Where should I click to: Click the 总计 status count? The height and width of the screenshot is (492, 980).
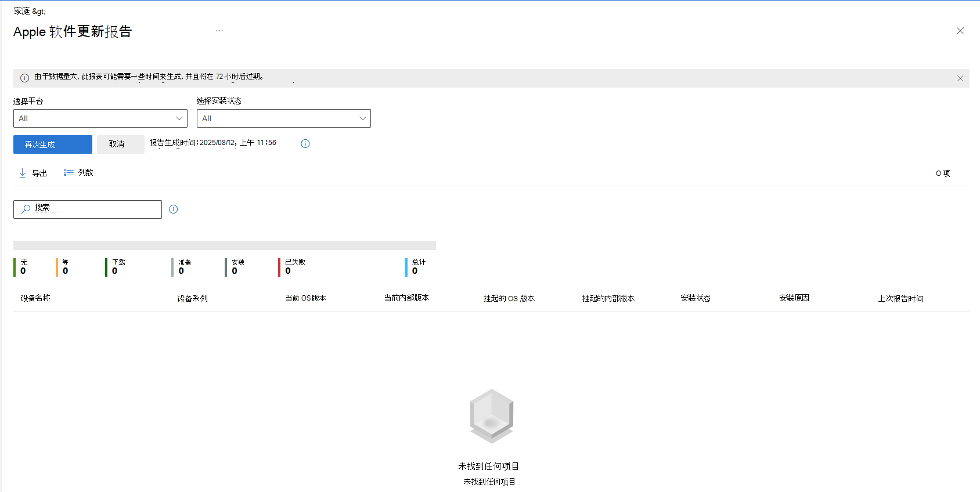pos(416,267)
